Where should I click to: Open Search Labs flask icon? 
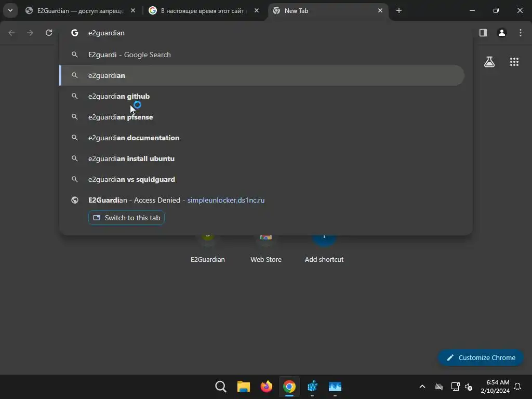click(x=489, y=62)
